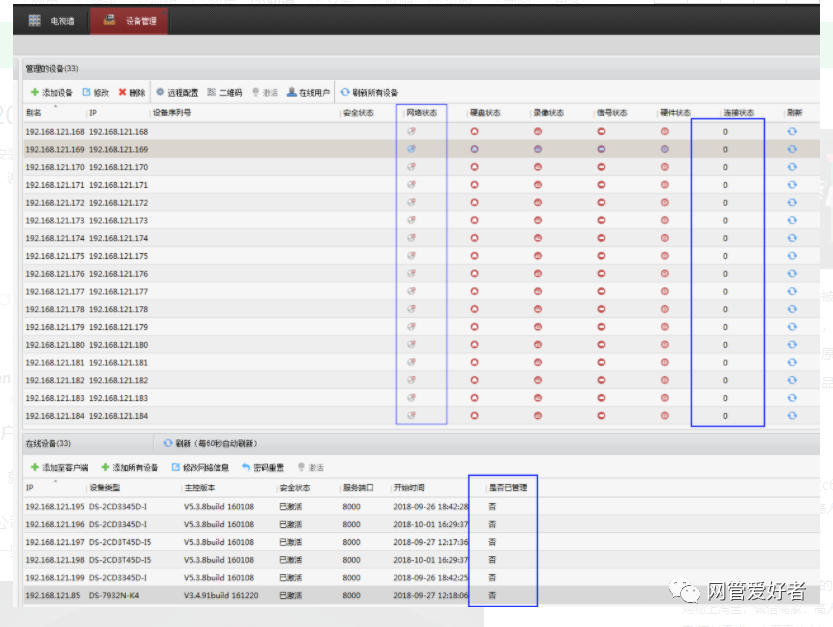Refresh device 192.168.121.172 using its row icon
This screenshot has width=833, height=627.
pos(792,202)
